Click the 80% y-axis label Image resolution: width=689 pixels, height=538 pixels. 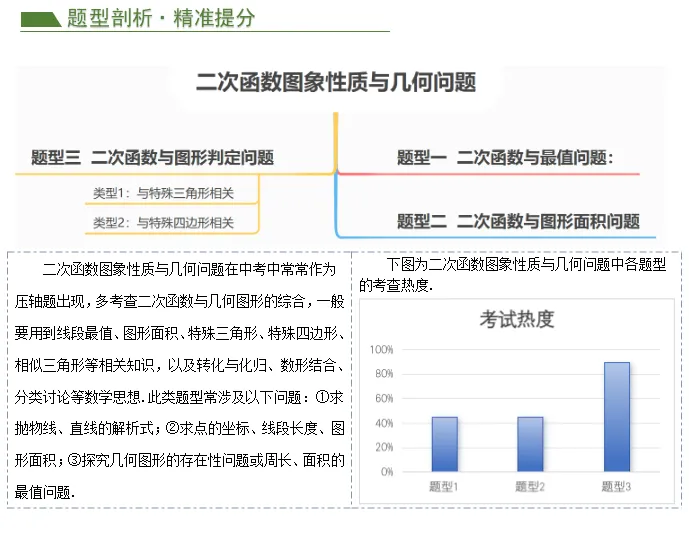click(384, 374)
